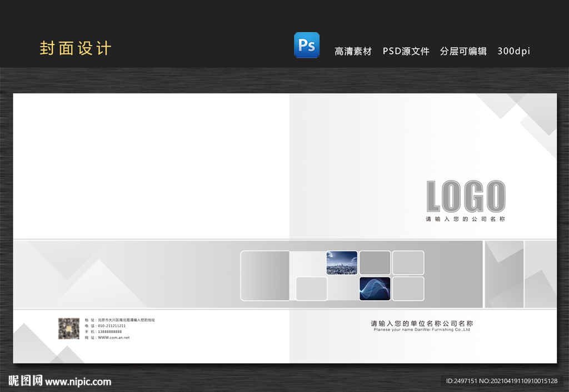
Task: Click 'Planese your name DanWei Furnishing Co.,Ltd' line
Action: point(422,330)
